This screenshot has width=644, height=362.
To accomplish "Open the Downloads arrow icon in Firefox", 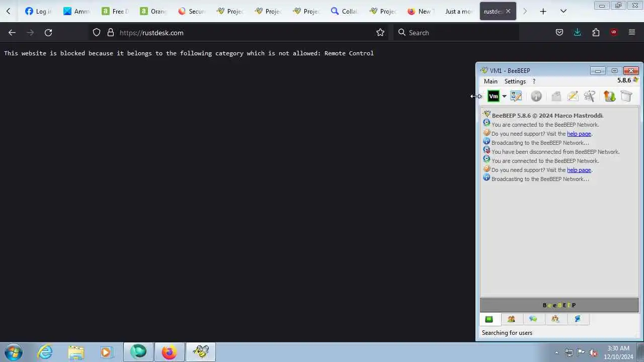I will tap(578, 33).
